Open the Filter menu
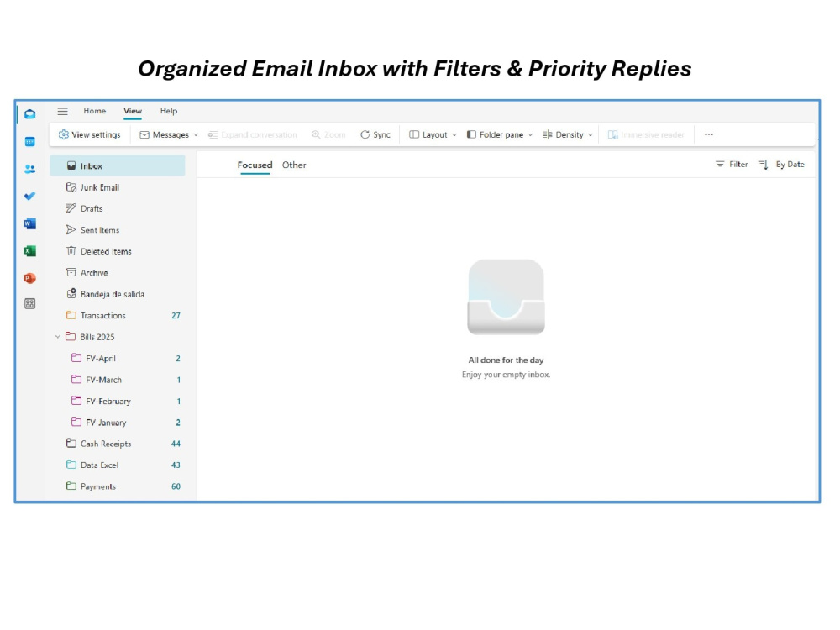840x630 pixels. coord(732,165)
